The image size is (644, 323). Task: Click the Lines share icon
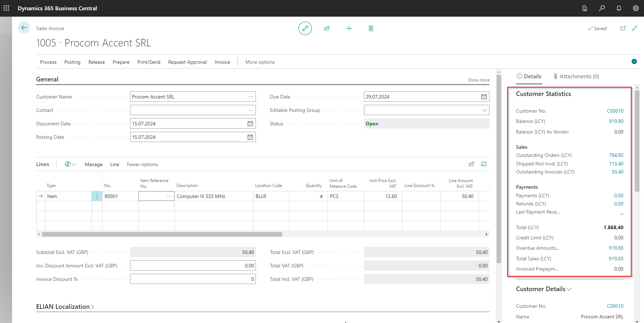pos(471,164)
